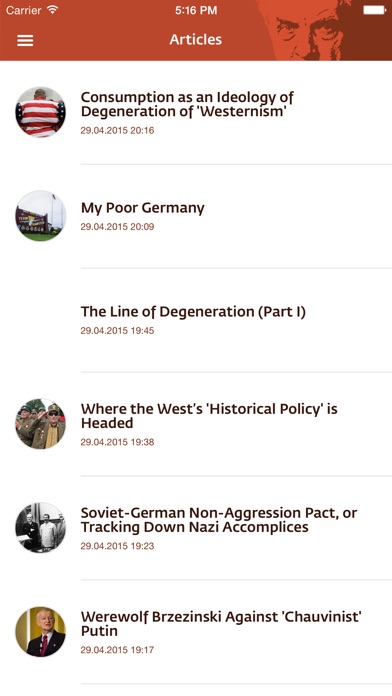Open the saluting veterans thumbnail
Image resolution: width=392 pixels, height=696 pixels.
coord(40,423)
